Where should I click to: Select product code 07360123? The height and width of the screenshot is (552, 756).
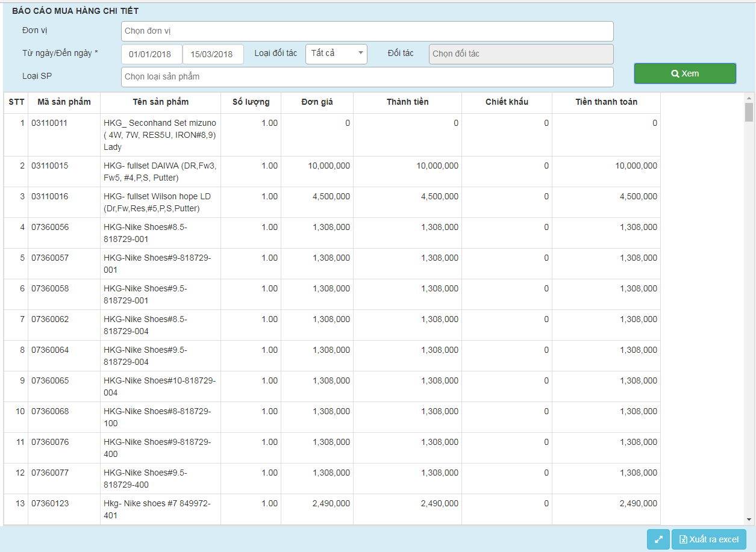pos(50,503)
